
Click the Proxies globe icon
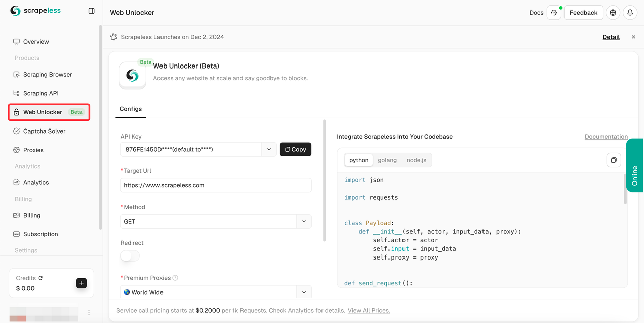[x=17, y=150]
